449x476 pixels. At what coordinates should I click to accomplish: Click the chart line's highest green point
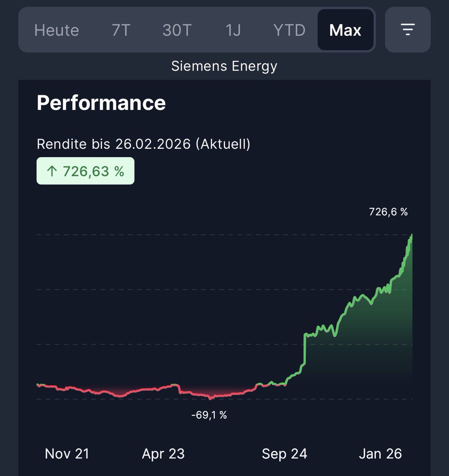pyautogui.click(x=412, y=235)
